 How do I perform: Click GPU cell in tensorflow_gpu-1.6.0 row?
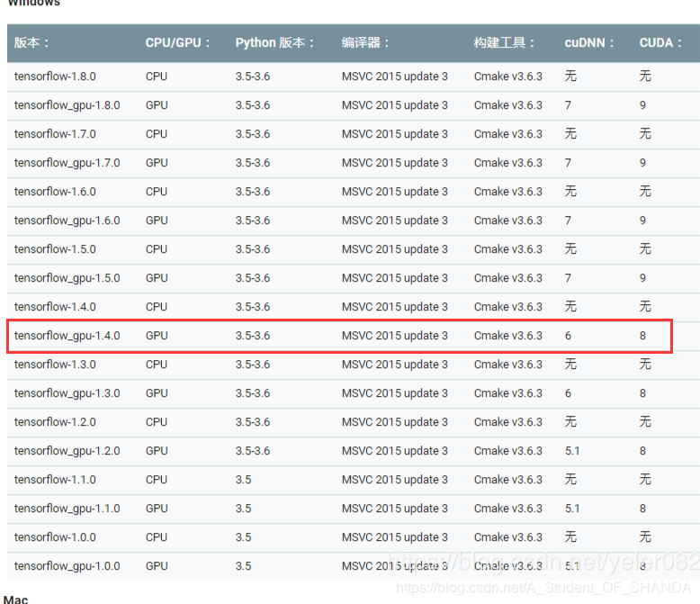click(x=157, y=221)
